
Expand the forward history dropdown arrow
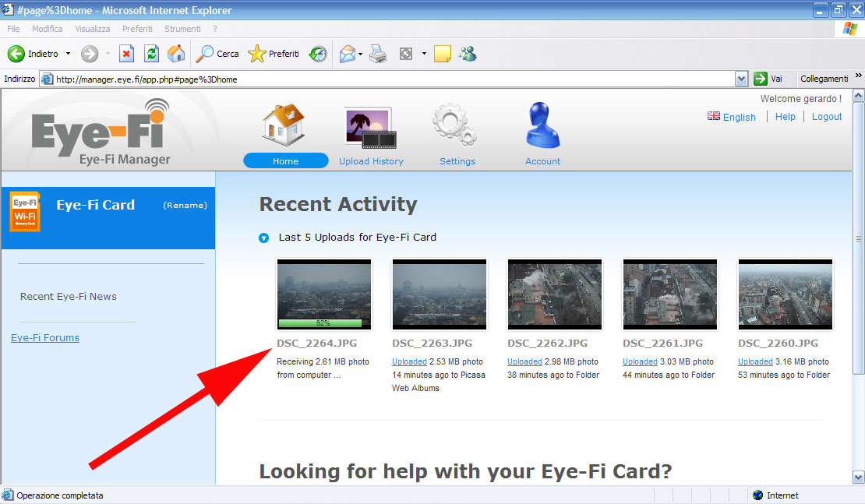[x=108, y=54]
